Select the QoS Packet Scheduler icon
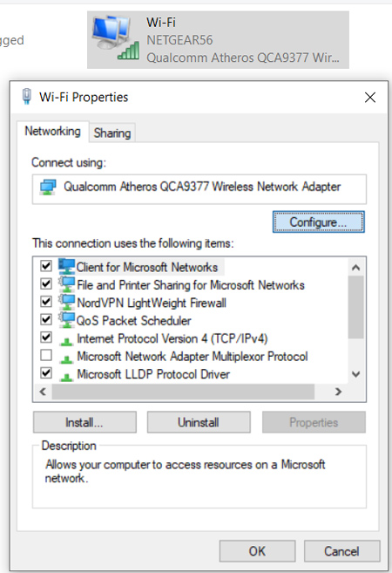Image resolution: width=392 pixels, height=573 pixels. [x=66, y=320]
